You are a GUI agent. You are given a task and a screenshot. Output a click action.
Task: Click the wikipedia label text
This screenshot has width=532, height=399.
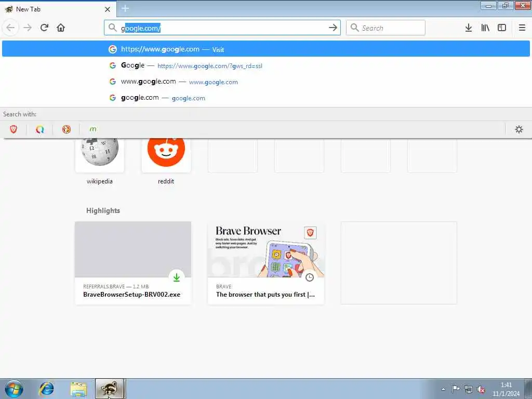pos(99,181)
